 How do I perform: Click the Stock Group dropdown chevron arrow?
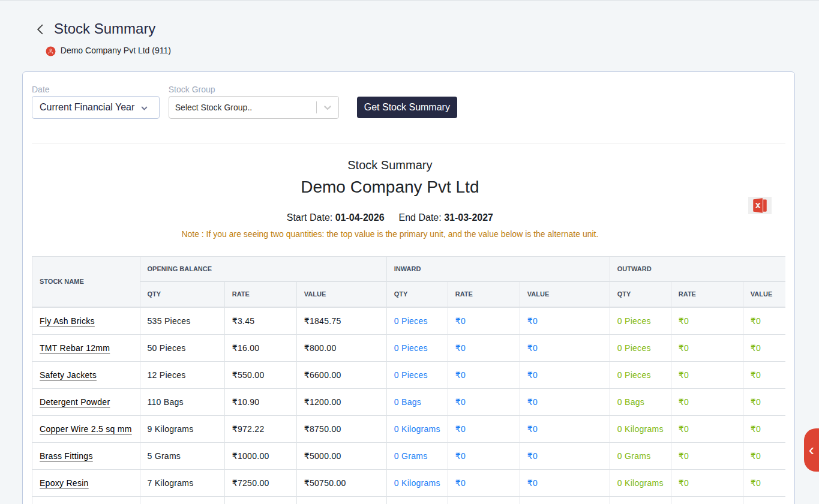click(328, 107)
